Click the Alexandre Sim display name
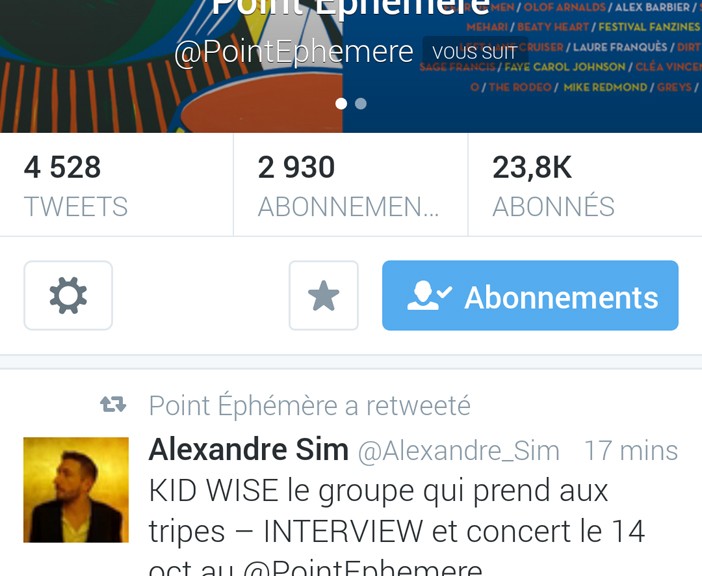The image size is (702, 576). (x=248, y=449)
